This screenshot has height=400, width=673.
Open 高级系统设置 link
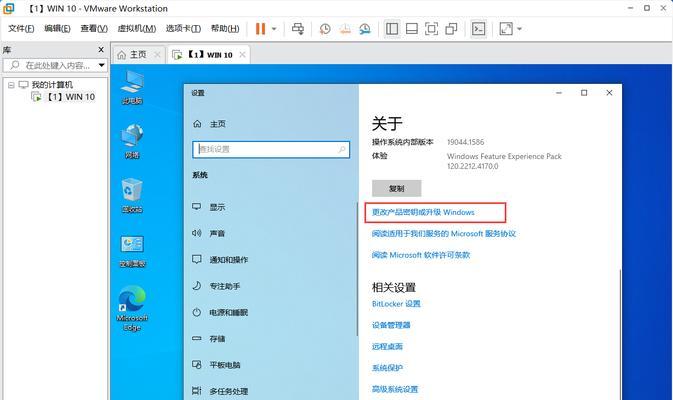pyautogui.click(x=395, y=389)
